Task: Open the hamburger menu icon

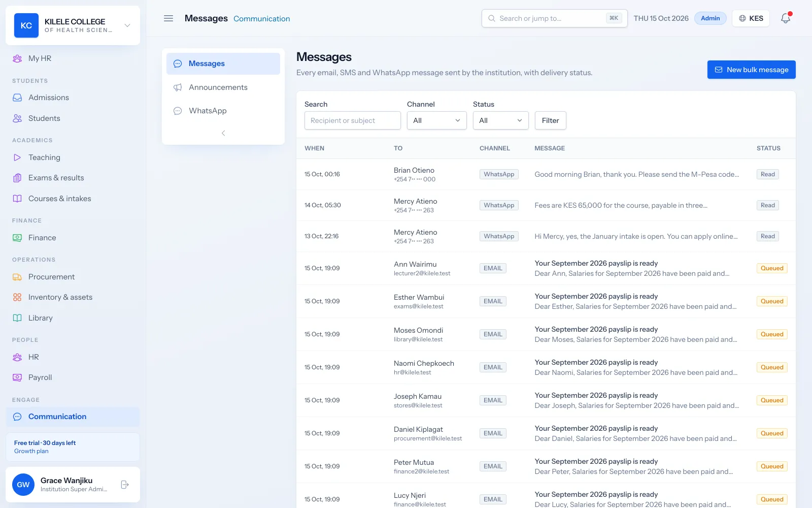Action: pos(168,18)
